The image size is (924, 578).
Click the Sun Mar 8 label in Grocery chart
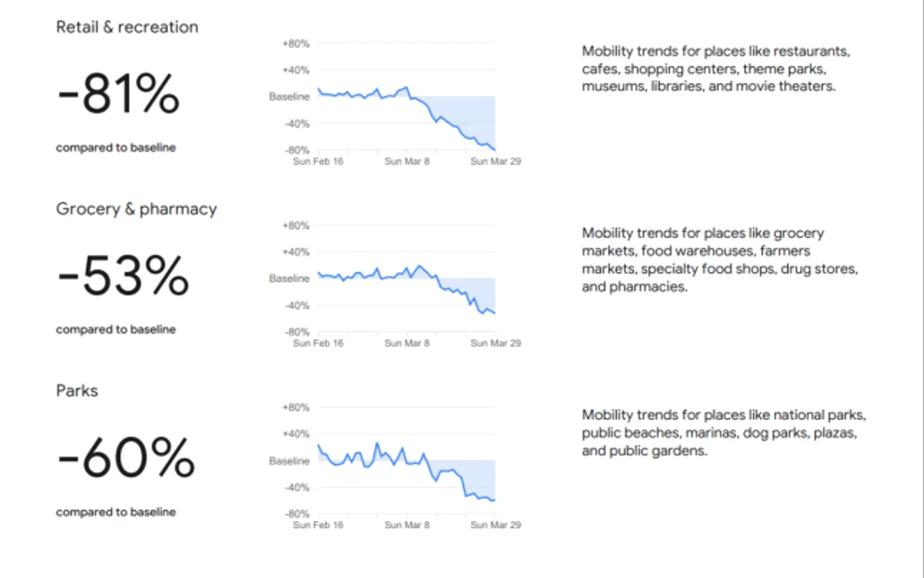[x=407, y=344]
